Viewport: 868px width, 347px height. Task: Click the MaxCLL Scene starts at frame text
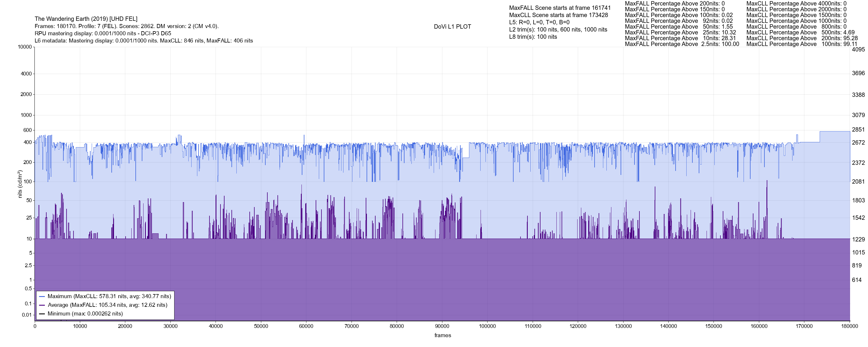tap(558, 15)
